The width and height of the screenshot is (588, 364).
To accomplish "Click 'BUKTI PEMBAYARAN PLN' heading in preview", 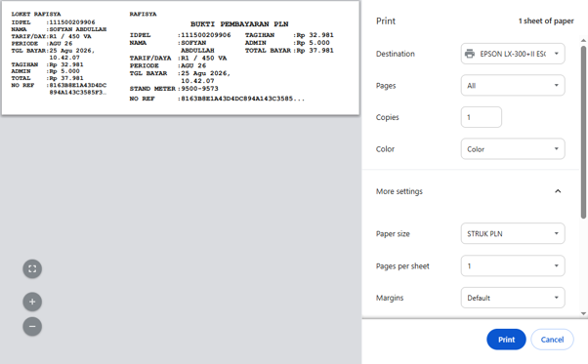I will (239, 24).
